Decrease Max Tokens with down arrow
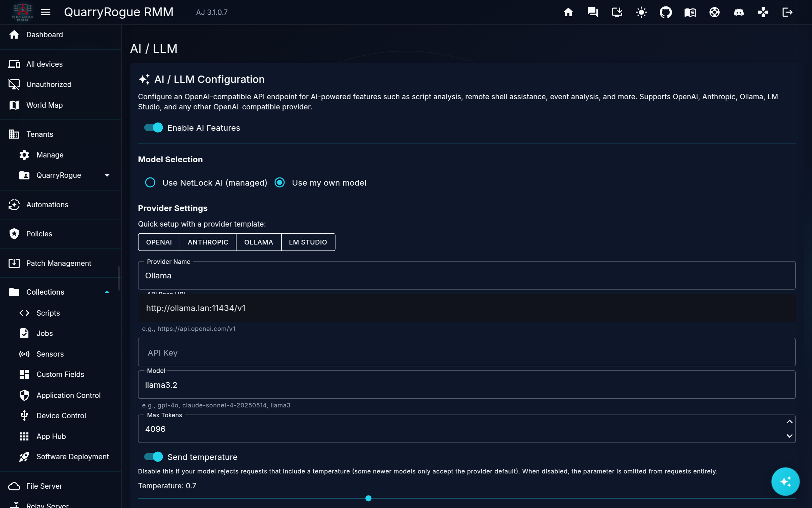This screenshot has height=508, width=812. 789,436
